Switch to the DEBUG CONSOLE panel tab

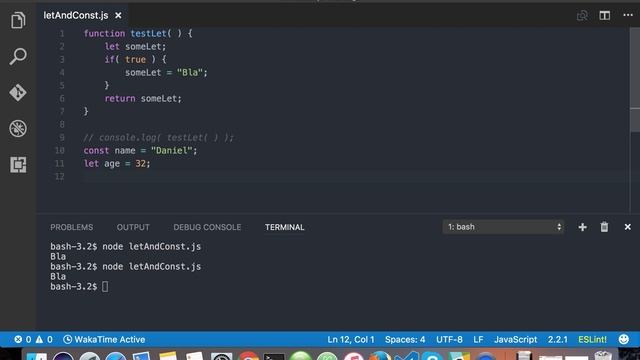tap(207, 227)
